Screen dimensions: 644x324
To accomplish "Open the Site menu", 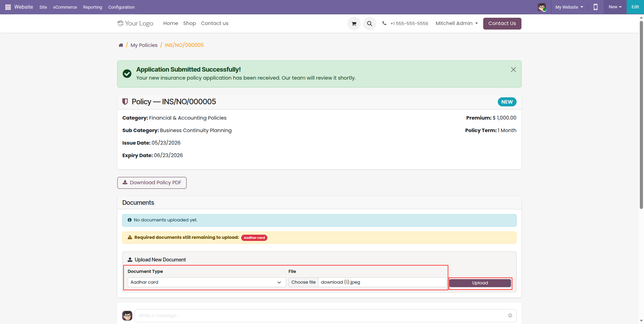I will (43, 7).
